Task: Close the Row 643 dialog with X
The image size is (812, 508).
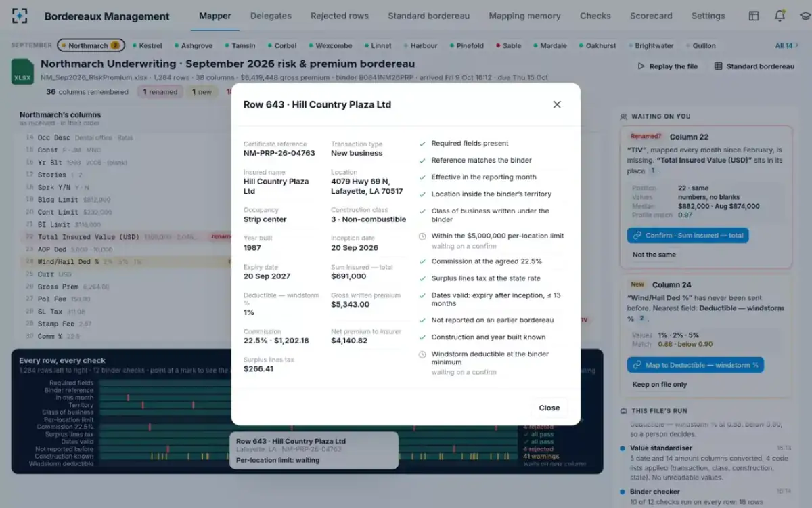Action: tap(557, 104)
